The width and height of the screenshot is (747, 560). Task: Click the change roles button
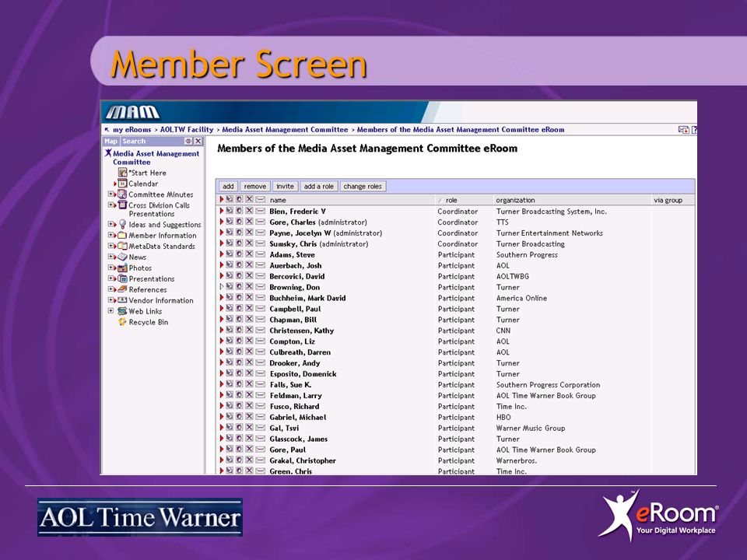(x=363, y=186)
